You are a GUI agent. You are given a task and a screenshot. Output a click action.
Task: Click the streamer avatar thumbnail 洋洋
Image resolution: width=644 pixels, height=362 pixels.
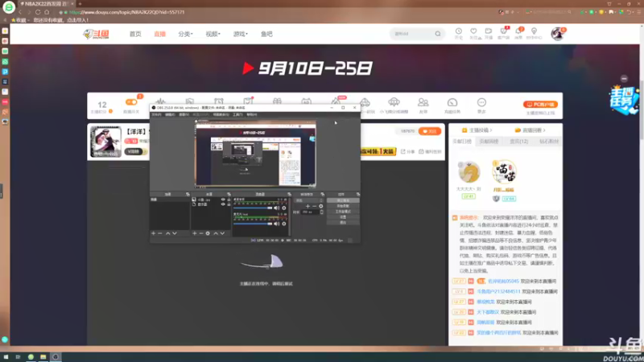105,142
